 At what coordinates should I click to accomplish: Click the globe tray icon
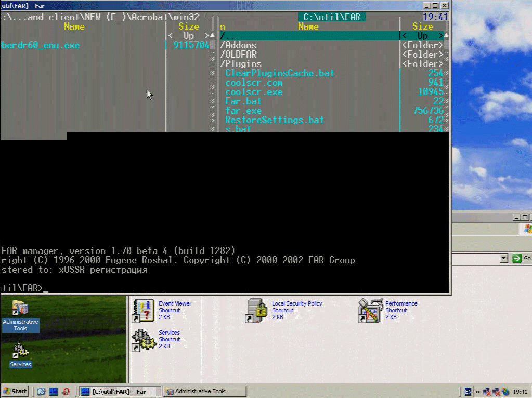[505, 392]
